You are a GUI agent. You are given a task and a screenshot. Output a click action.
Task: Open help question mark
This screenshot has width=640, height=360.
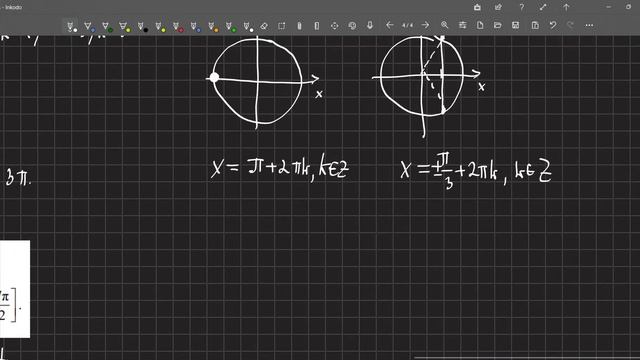pyautogui.click(x=521, y=7)
